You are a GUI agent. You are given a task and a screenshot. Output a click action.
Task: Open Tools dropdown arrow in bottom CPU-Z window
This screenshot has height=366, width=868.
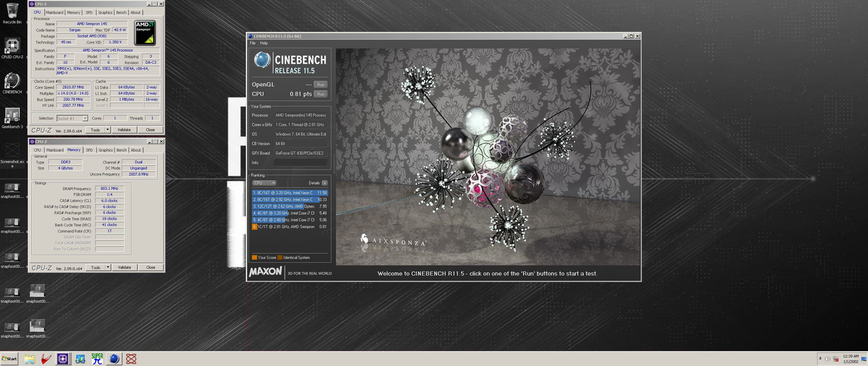click(107, 268)
